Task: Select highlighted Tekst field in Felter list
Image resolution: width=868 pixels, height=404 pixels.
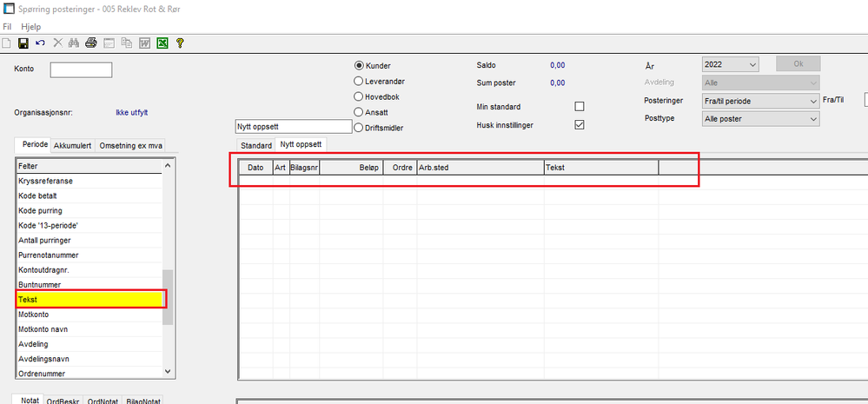Action: point(89,300)
